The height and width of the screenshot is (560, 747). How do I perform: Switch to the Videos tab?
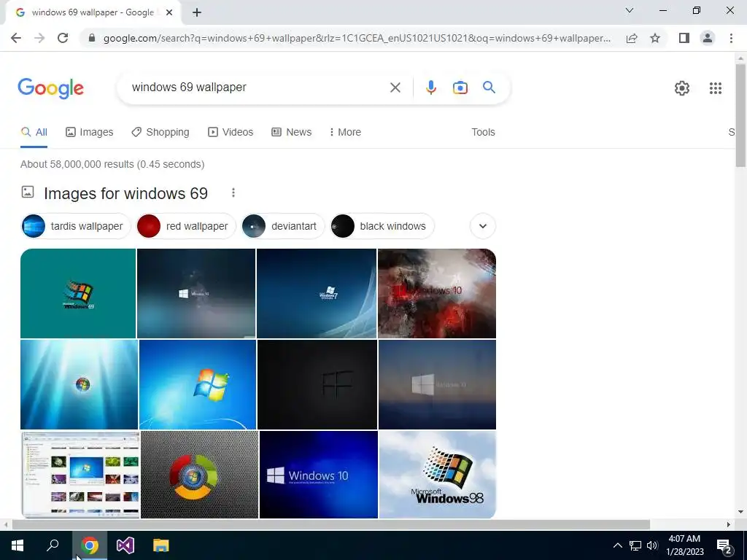231,132
